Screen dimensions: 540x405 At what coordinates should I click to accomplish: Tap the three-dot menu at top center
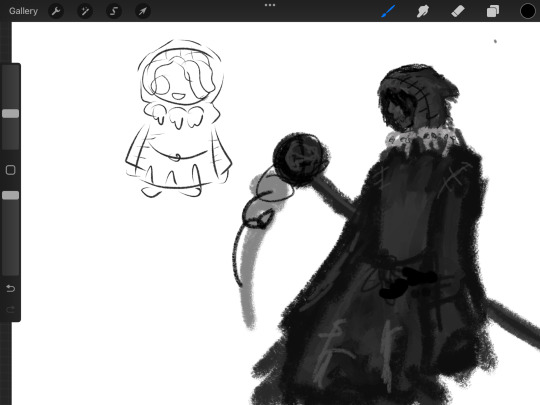pyautogui.click(x=270, y=5)
